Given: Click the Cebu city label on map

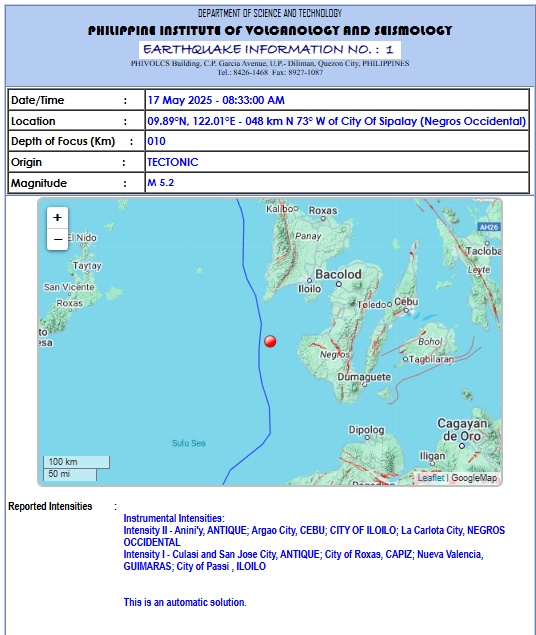Looking at the screenshot, I should click(406, 302).
